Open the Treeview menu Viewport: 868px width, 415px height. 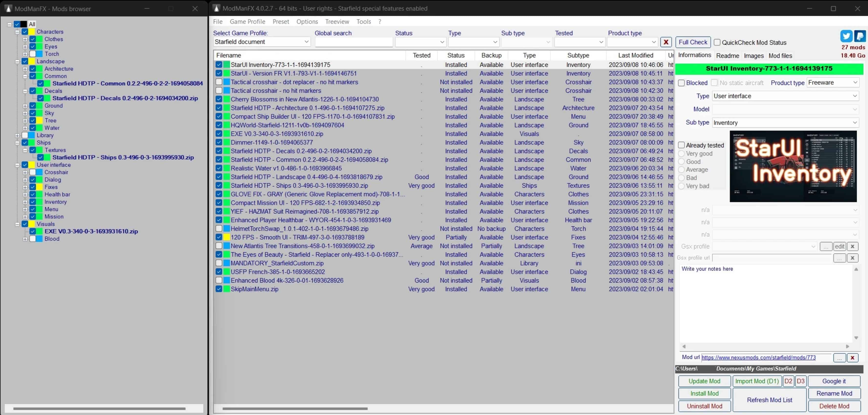[x=337, y=21]
